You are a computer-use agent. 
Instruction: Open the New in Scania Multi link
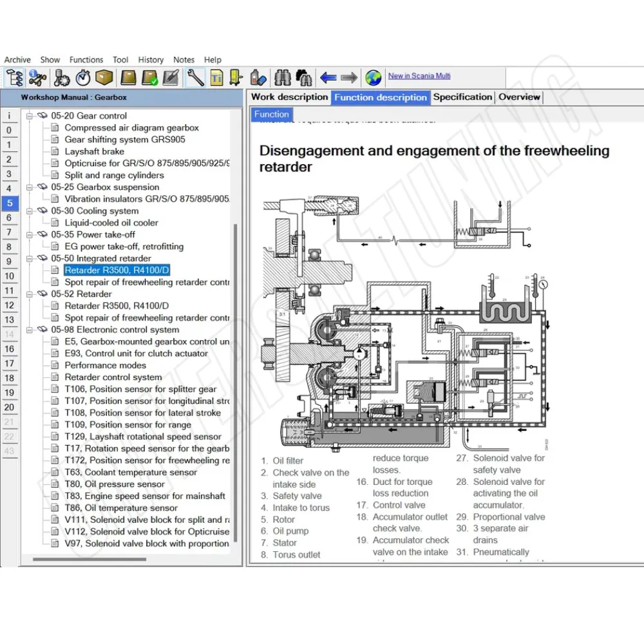[419, 76]
